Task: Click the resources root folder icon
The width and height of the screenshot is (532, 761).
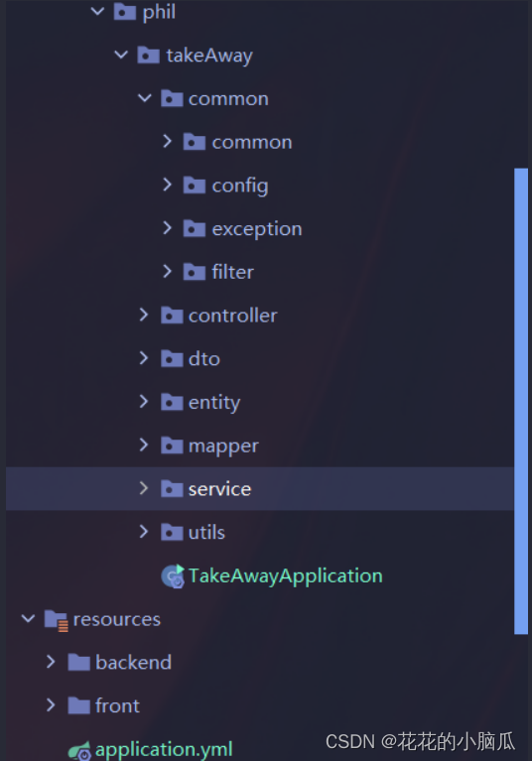Action: 57,620
